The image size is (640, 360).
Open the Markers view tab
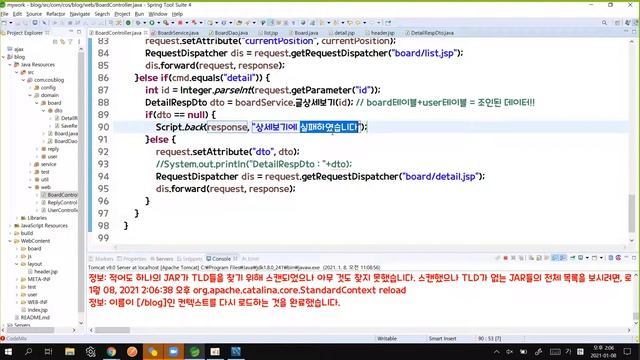[101, 259]
